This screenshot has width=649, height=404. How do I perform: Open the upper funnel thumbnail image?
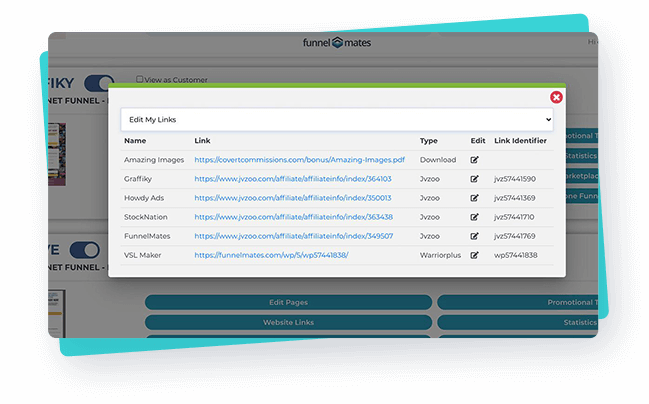pos(57,154)
